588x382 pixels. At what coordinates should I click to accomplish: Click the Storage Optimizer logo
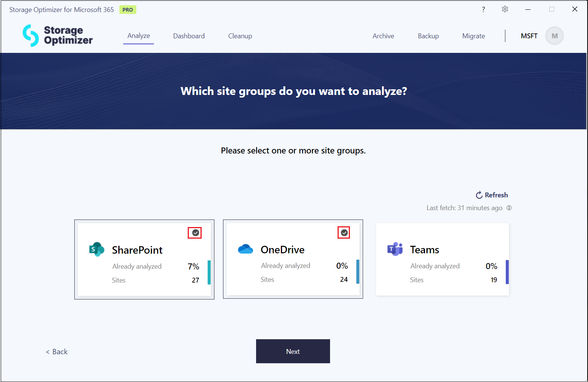pos(57,36)
